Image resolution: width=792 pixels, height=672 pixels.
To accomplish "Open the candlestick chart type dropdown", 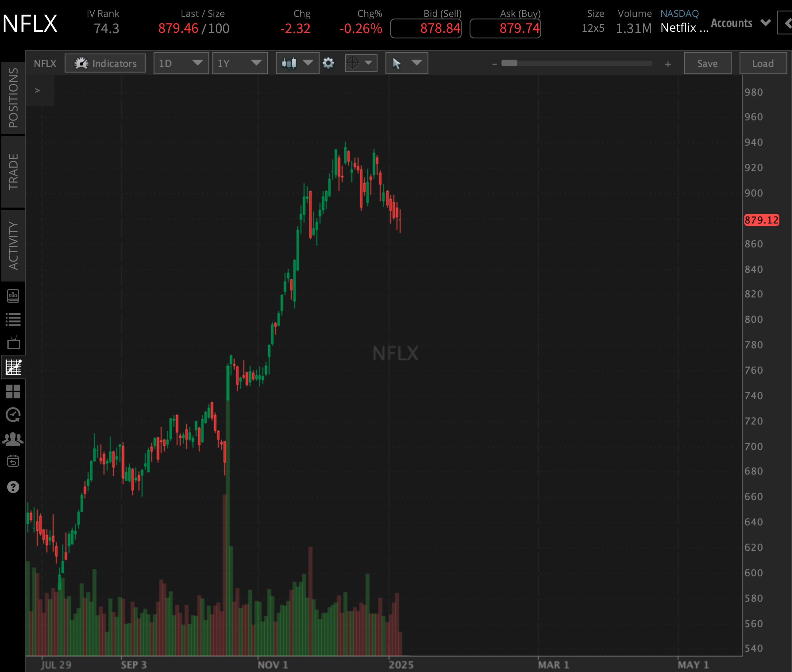I will click(x=297, y=63).
